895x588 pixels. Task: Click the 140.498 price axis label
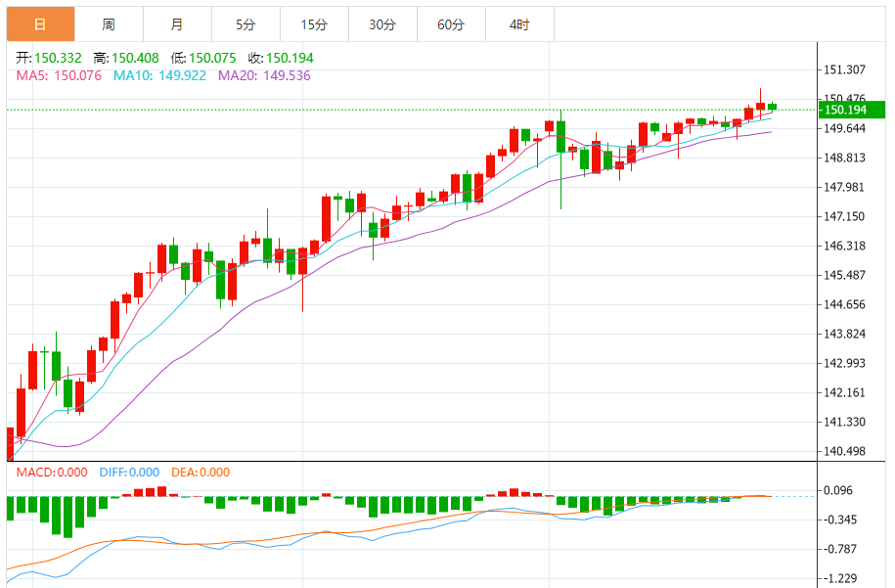pyautogui.click(x=844, y=452)
